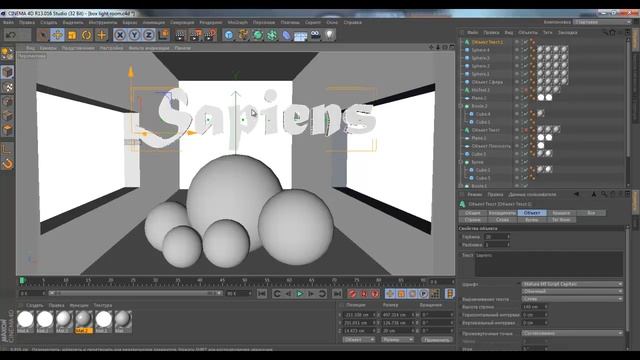The width and height of the screenshot is (640, 360).
Task: Activate the Rotate tool in toolbar
Action: tap(87, 35)
